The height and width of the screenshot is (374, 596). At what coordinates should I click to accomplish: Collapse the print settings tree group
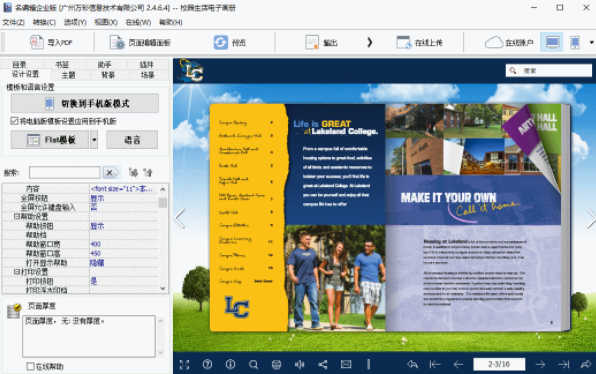[17, 272]
